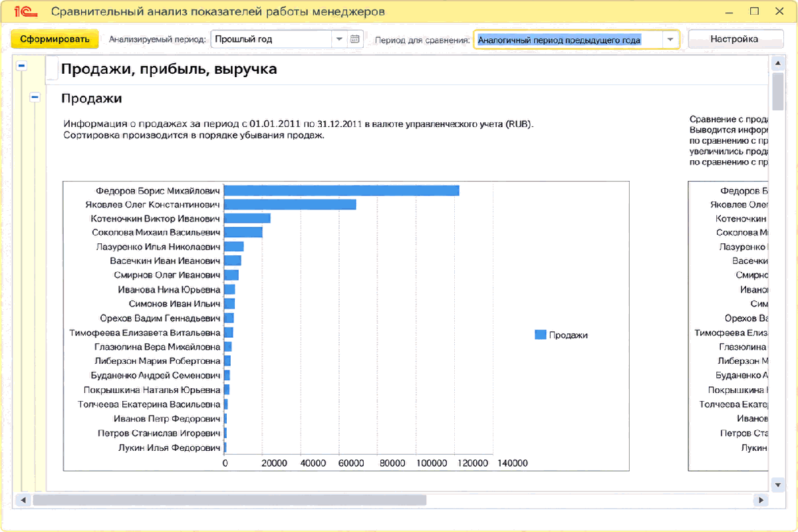The image size is (798, 532).
Task: Collapse the Продажи subsection
Action: tap(35, 98)
